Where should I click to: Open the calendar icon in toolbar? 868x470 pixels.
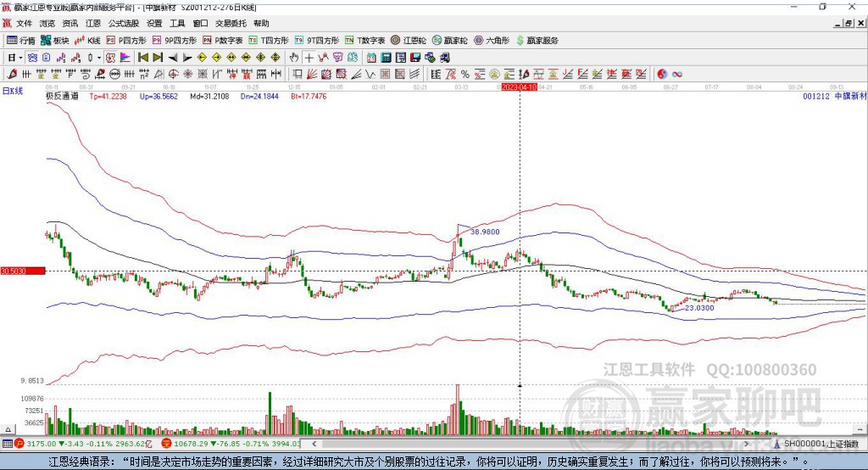click(x=371, y=58)
